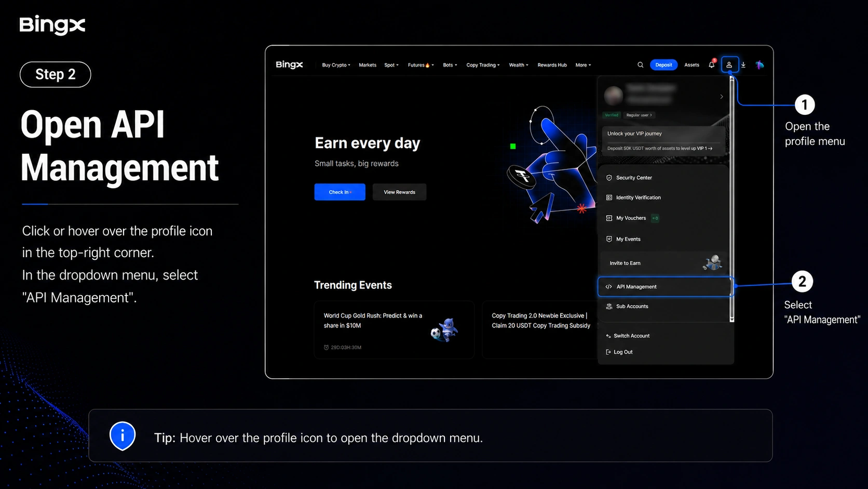
Task: Click the user avatar in the profile menu
Action: [x=614, y=95]
